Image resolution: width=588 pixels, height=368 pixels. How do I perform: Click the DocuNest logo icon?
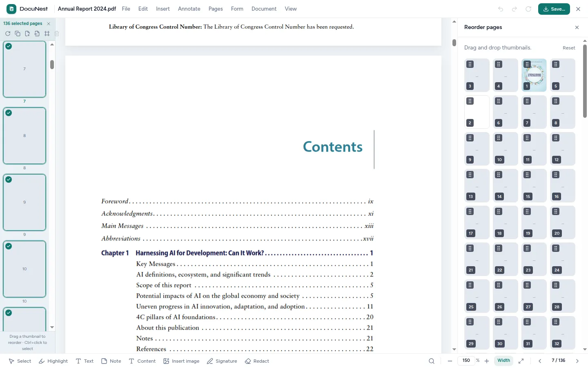tap(11, 9)
